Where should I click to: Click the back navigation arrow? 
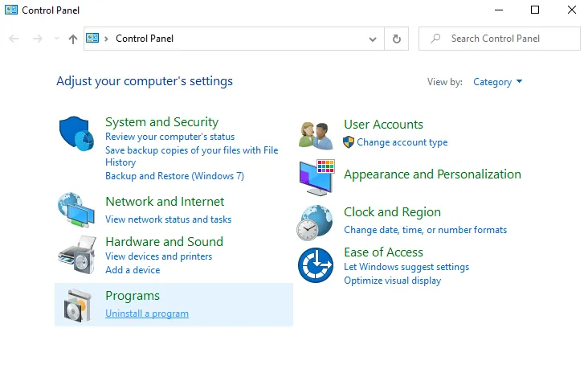click(14, 39)
